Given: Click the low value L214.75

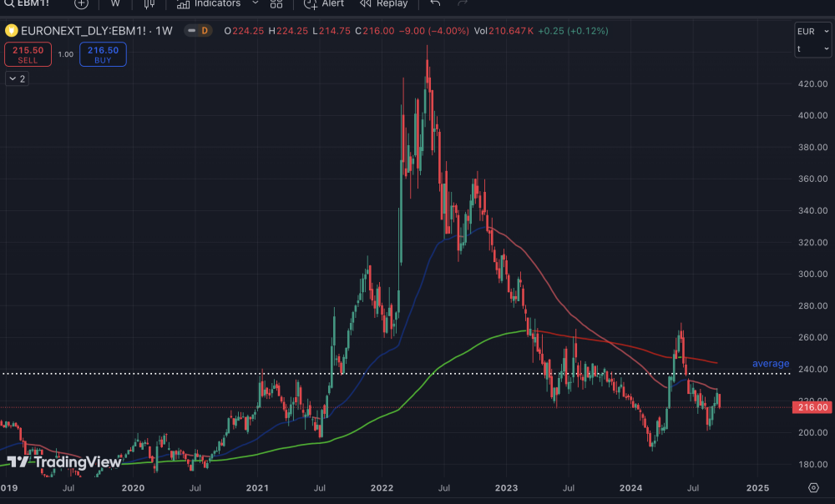Looking at the screenshot, I should pyautogui.click(x=331, y=31).
